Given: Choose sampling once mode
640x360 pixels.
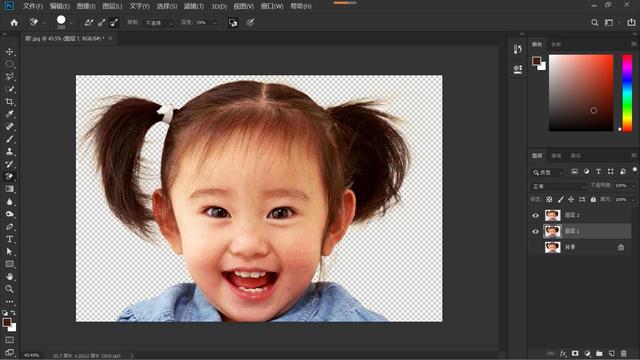Looking at the screenshot, I should click(102, 22).
